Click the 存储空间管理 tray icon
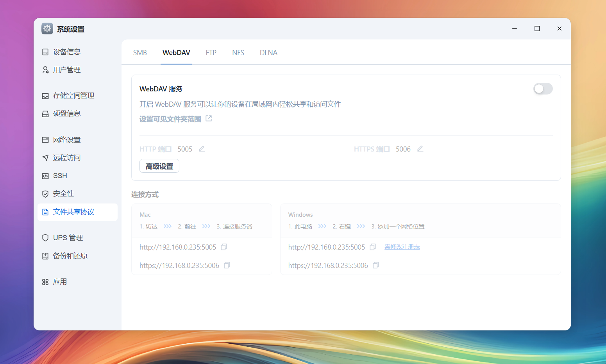This screenshot has width=606, height=364. click(45, 96)
